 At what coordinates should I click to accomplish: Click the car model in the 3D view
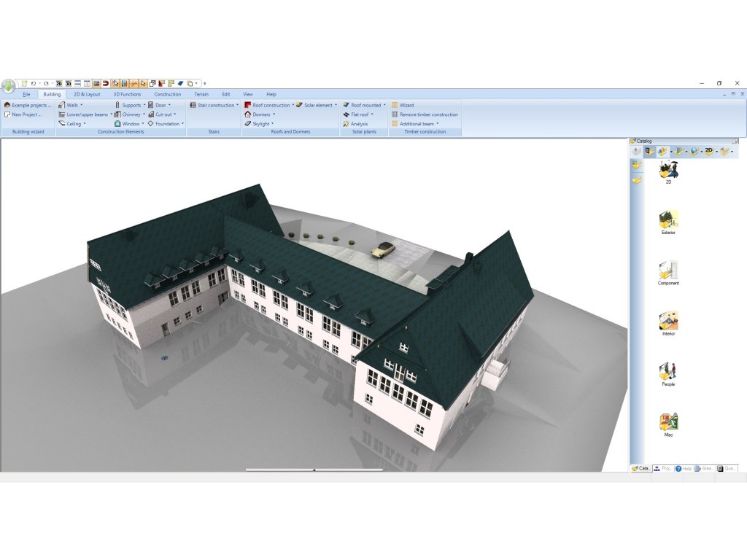click(383, 250)
